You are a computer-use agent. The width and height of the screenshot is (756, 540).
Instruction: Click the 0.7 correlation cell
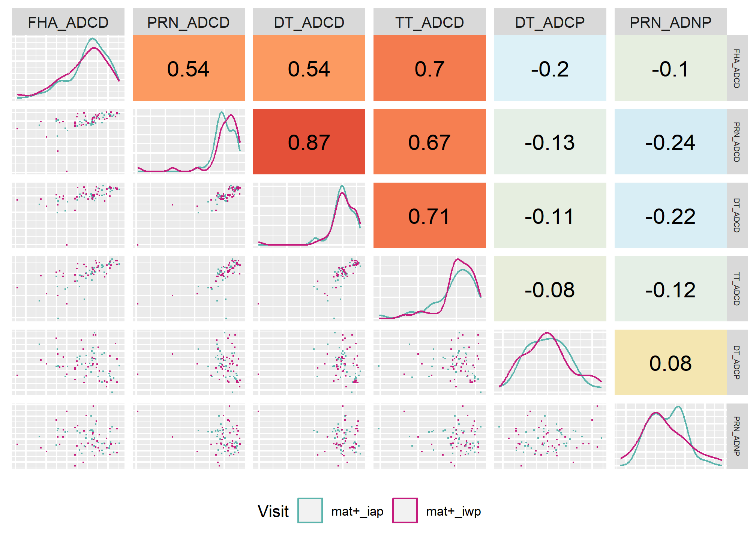click(x=430, y=68)
